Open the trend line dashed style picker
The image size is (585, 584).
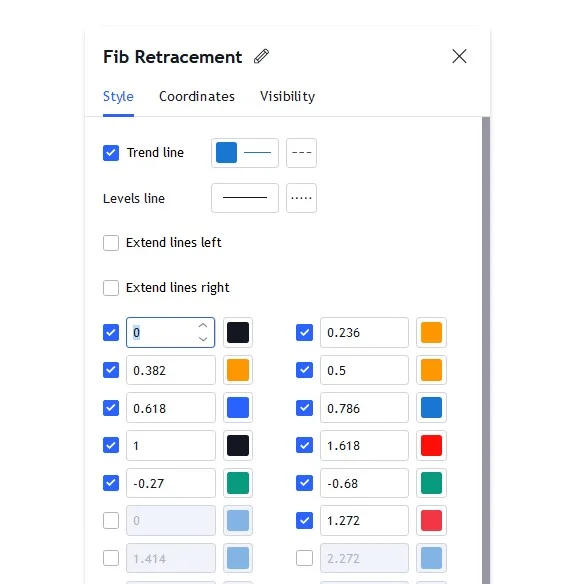(x=301, y=153)
